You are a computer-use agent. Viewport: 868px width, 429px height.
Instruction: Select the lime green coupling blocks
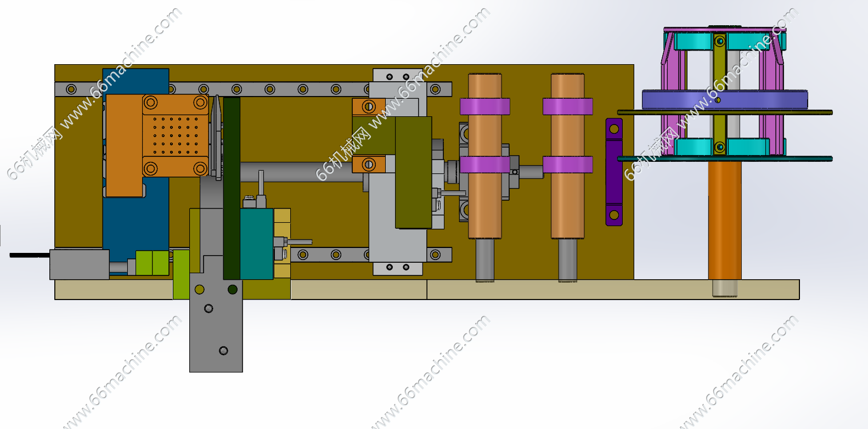[x=152, y=263]
